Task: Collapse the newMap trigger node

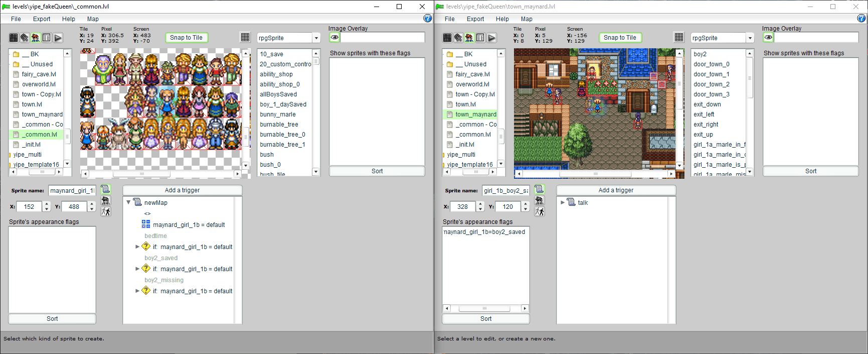Action: [x=129, y=202]
